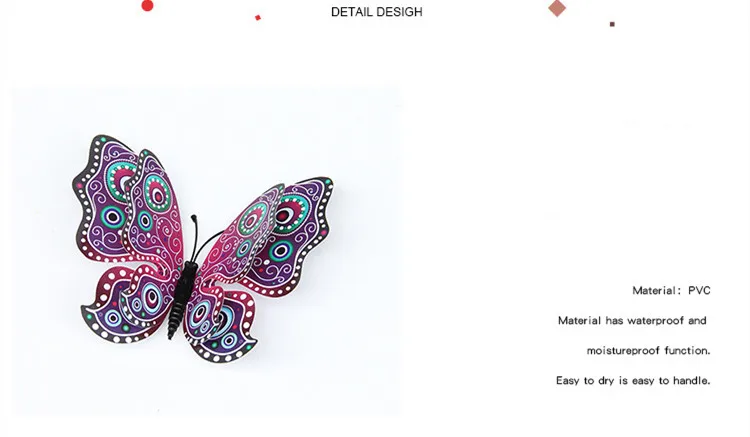The height and width of the screenshot is (437, 750).
Task: Click the small red square decoration
Action: [258, 18]
